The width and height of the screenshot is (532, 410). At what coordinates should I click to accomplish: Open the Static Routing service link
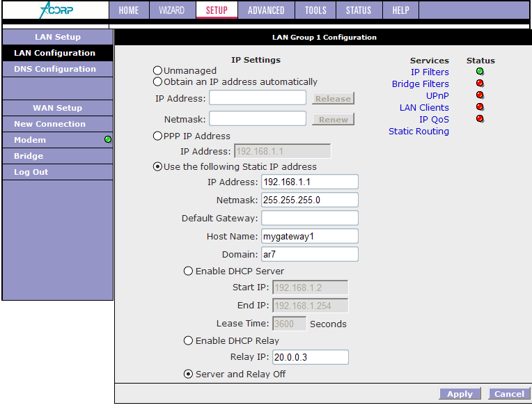coord(418,132)
